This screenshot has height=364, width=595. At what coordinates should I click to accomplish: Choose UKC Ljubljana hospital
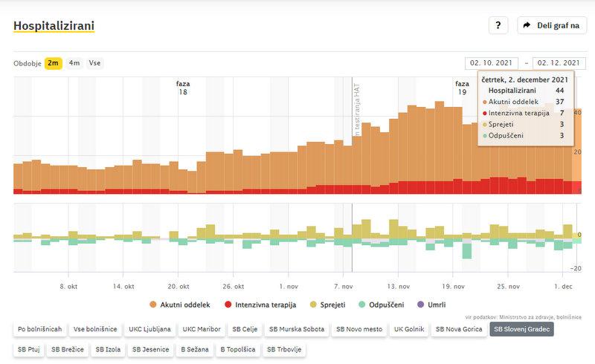(149, 328)
